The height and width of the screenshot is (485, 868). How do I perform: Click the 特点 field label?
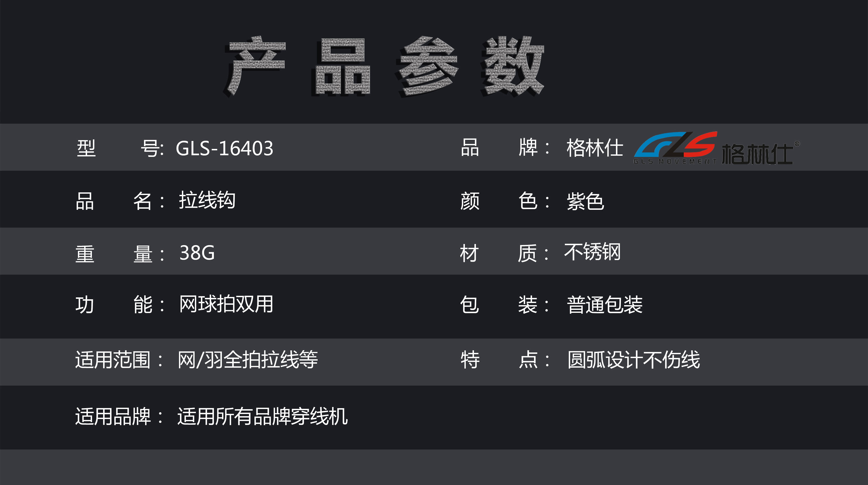[504, 360]
